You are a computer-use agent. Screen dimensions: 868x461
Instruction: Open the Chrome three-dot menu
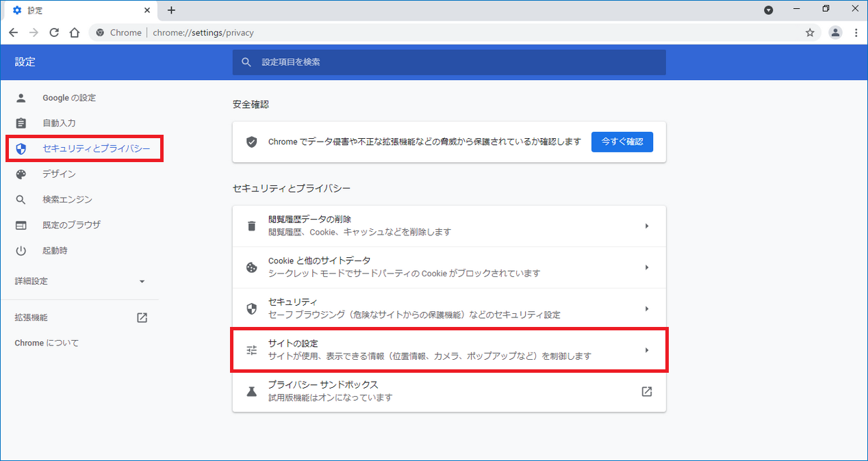coord(856,32)
